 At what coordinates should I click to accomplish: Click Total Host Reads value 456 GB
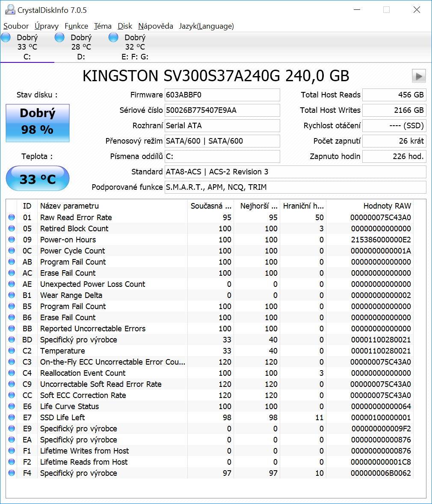394,95
